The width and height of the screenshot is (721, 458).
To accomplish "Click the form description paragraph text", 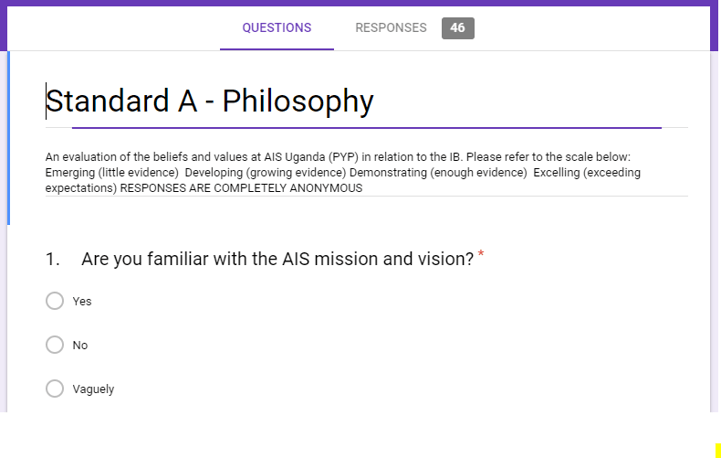I will point(340,172).
